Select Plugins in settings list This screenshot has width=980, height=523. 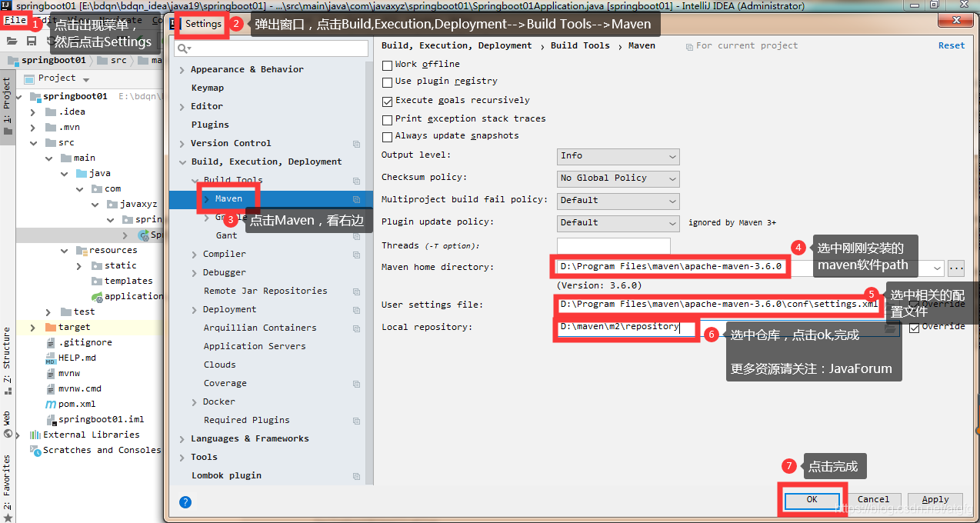coord(210,125)
